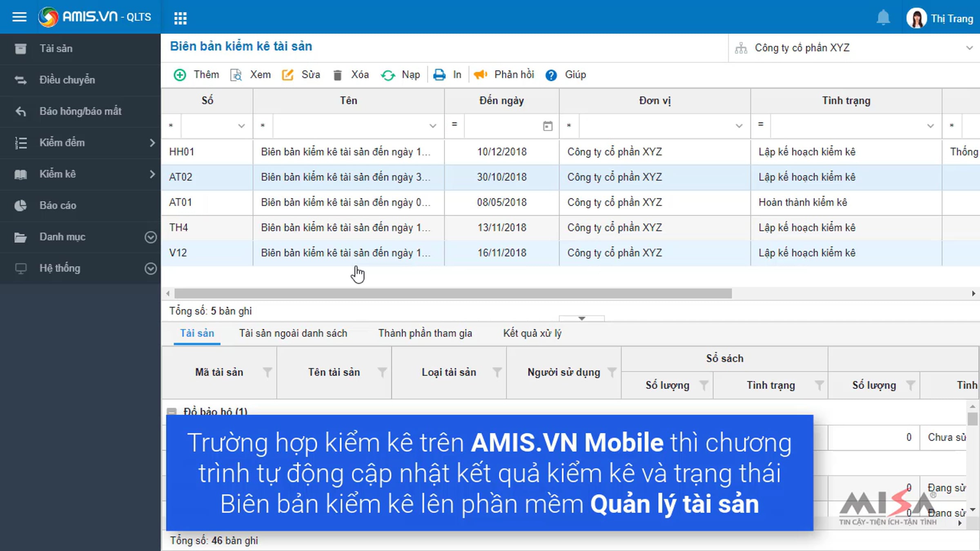Open the notifications bell
980x551 pixels.
[883, 18]
